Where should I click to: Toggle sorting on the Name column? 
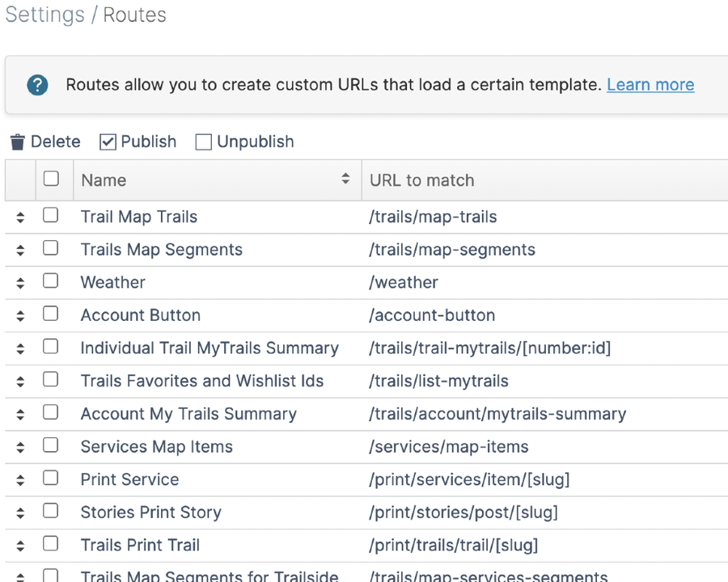[x=345, y=179]
